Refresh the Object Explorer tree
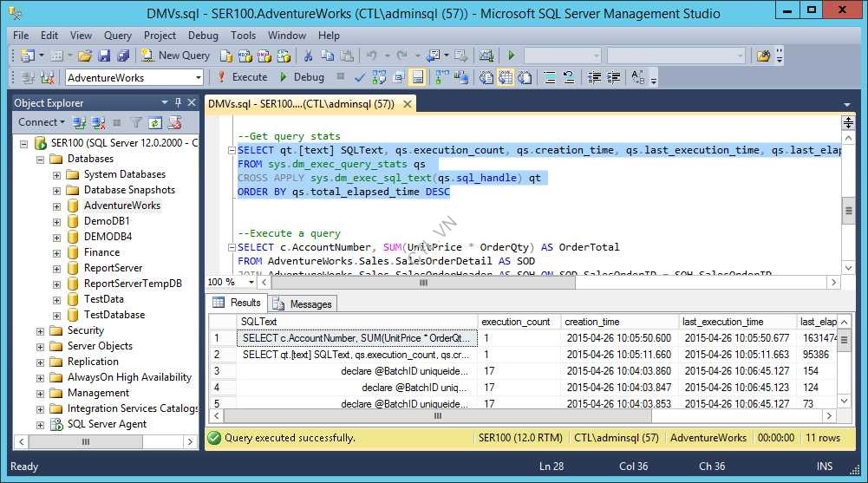Viewport: 868px width, 483px height. click(x=154, y=123)
